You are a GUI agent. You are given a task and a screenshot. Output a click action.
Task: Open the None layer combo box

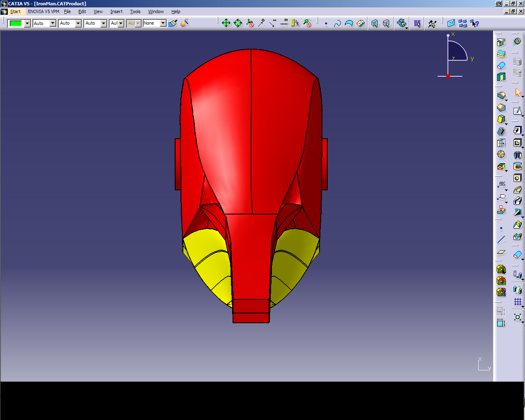coord(154,23)
